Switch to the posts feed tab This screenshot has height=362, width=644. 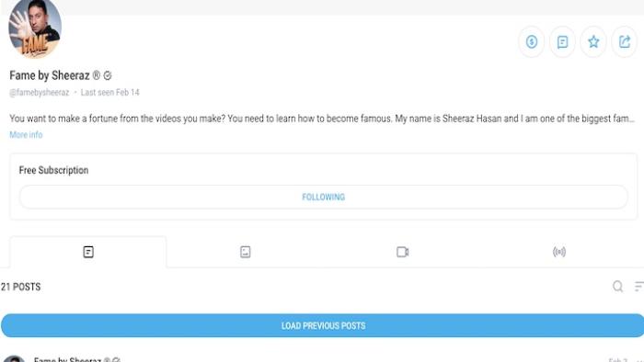coord(88,252)
